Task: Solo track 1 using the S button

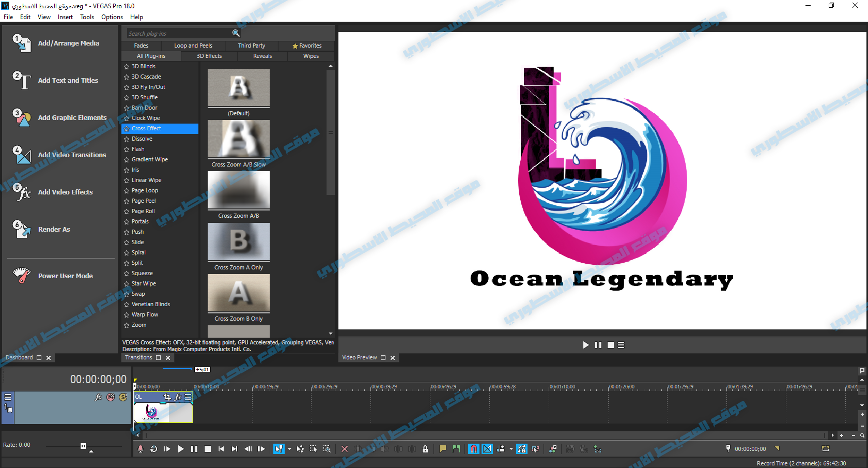Action: [123, 397]
